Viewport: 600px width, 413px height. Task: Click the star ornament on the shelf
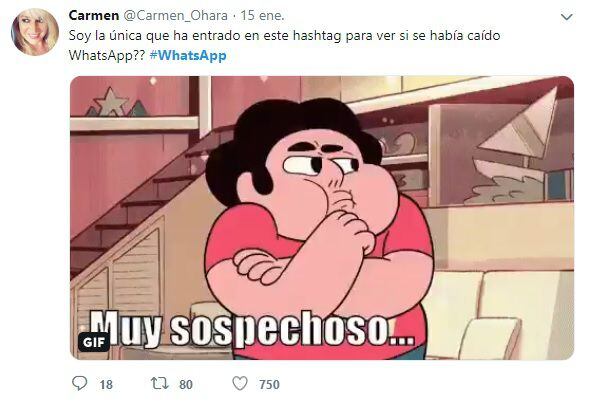tap(111, 101)
